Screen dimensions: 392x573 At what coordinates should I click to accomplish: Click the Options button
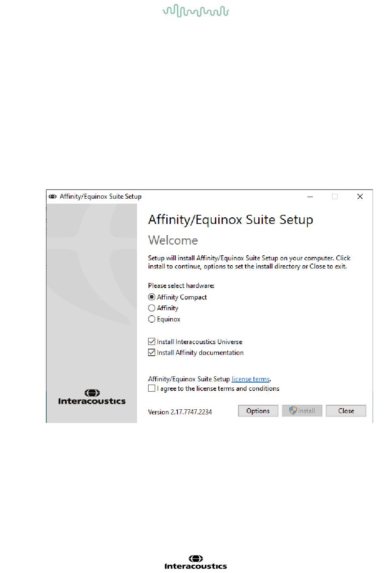tap(258, 411)
